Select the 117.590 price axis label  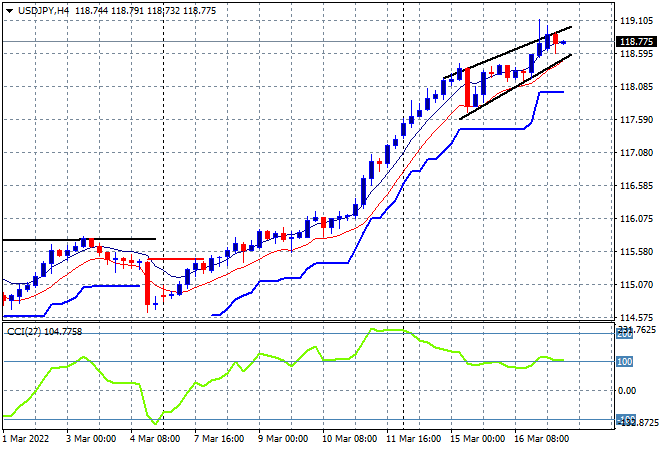(x=637, y=120)
